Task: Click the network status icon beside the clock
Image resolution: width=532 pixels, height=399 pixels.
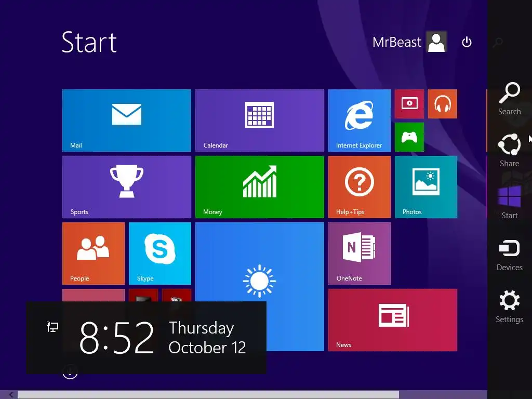Action: (x=52, y=327)
